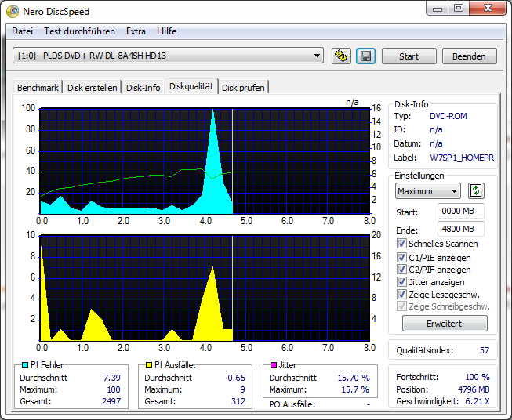Click the cyan PI Fehler legend swatch

(x=25, y=365)
